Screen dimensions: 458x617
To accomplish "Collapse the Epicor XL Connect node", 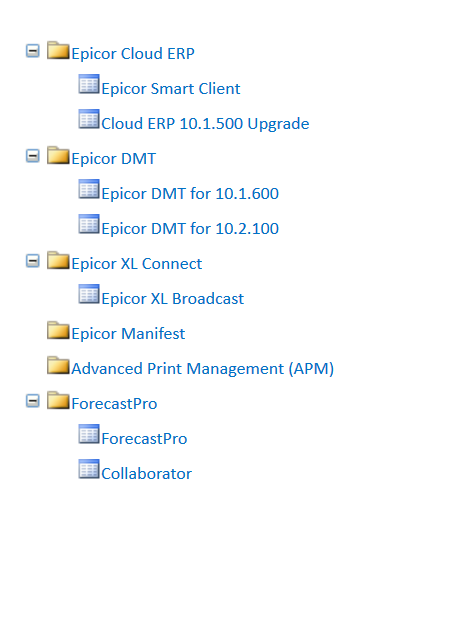I will 33,261.
